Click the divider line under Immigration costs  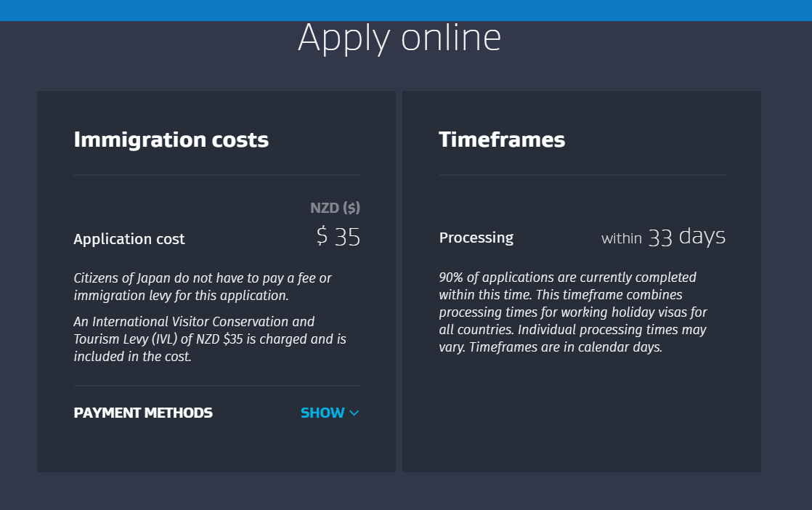[x=217, y=175]
